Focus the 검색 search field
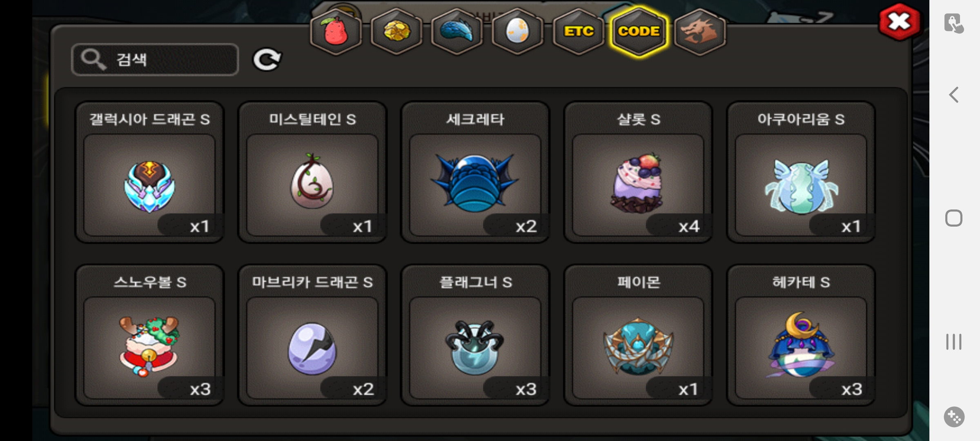980x441 pixels. 155,60
